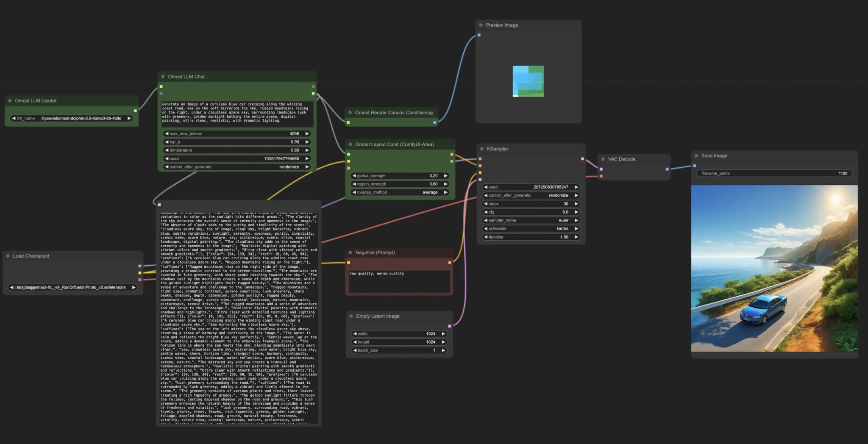Click the Omost LLM Loader output port
The image size is (868, 444).
click(135, 111)
